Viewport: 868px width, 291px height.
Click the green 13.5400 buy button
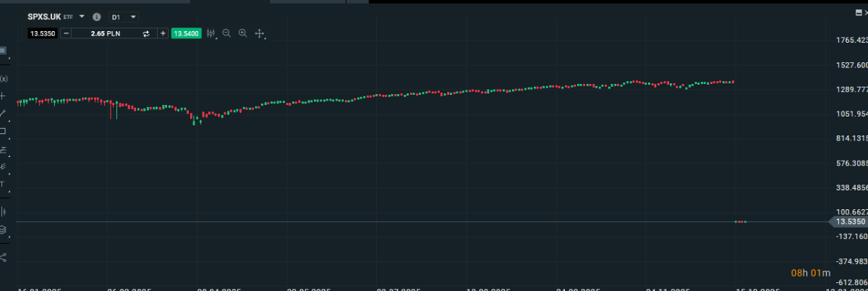pyautogui.click(x=186, y=33)
